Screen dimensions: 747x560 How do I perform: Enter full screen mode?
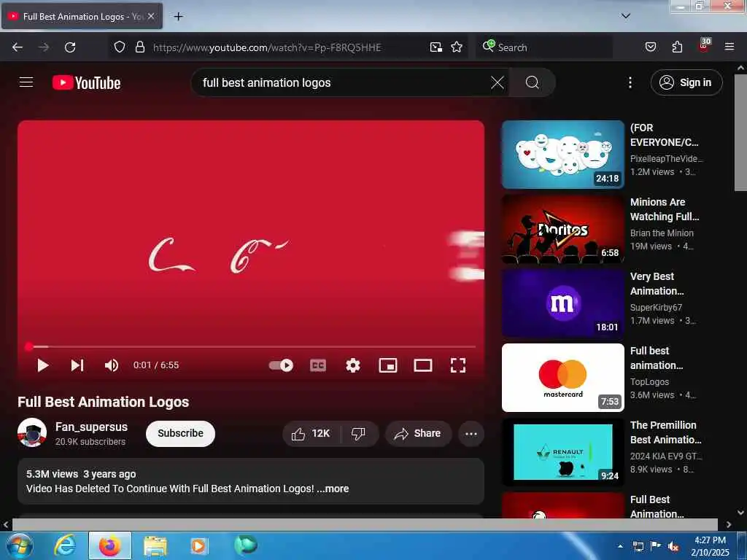coord(458,365)
